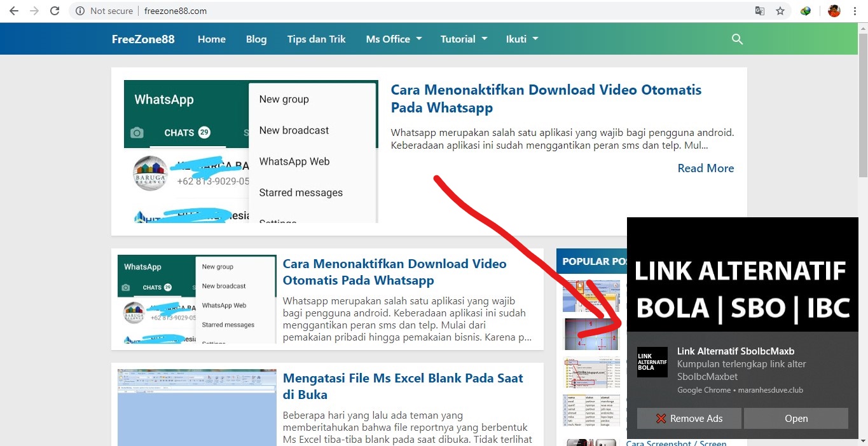Click the Link Alternatif Bola notification icon
The width and height of the screenshot is (868, 446).
pos(652,362)
